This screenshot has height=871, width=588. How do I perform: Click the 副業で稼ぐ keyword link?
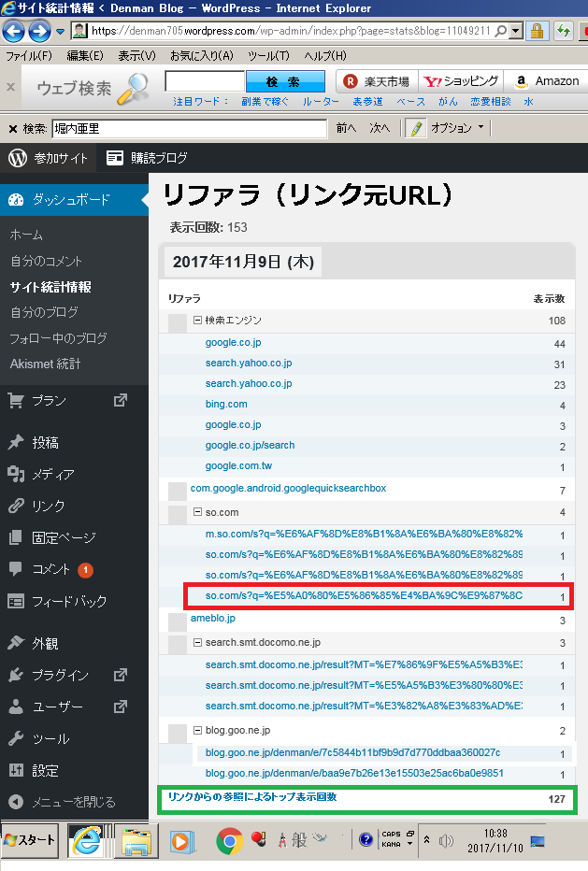(x=265, y=102)
